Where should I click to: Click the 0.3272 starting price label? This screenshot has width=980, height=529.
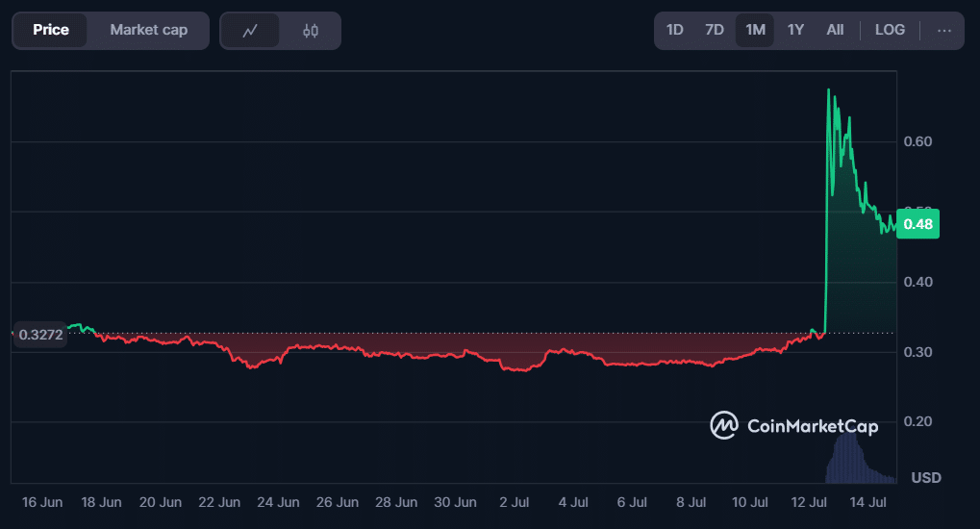pyautogui.click(x=40, y=335)
